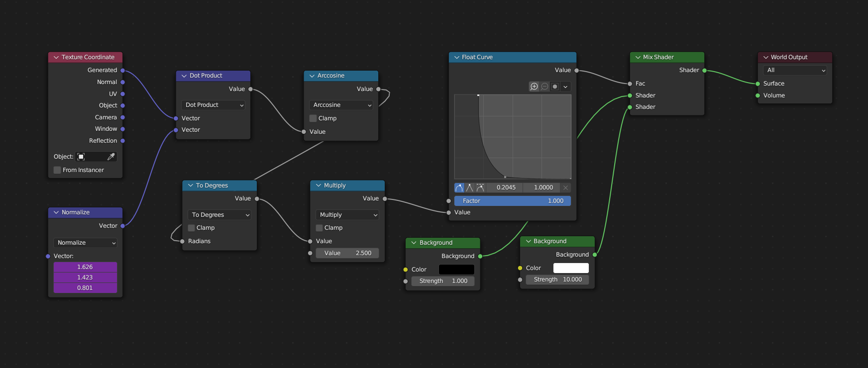Viewport: 868px width, 368px height.
Task: Open the Normalize operation dropdown
Action: pyautogui.click(x=85, y=243)
